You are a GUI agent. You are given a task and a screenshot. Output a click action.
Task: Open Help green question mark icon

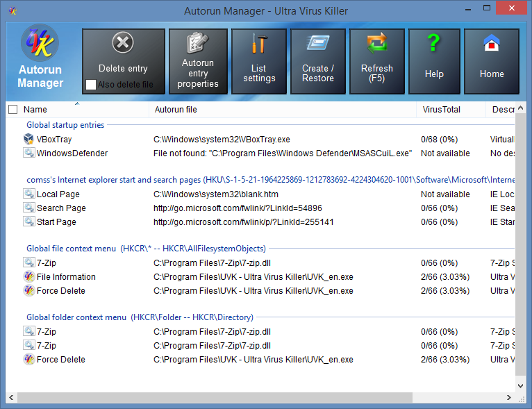[433, 43]
